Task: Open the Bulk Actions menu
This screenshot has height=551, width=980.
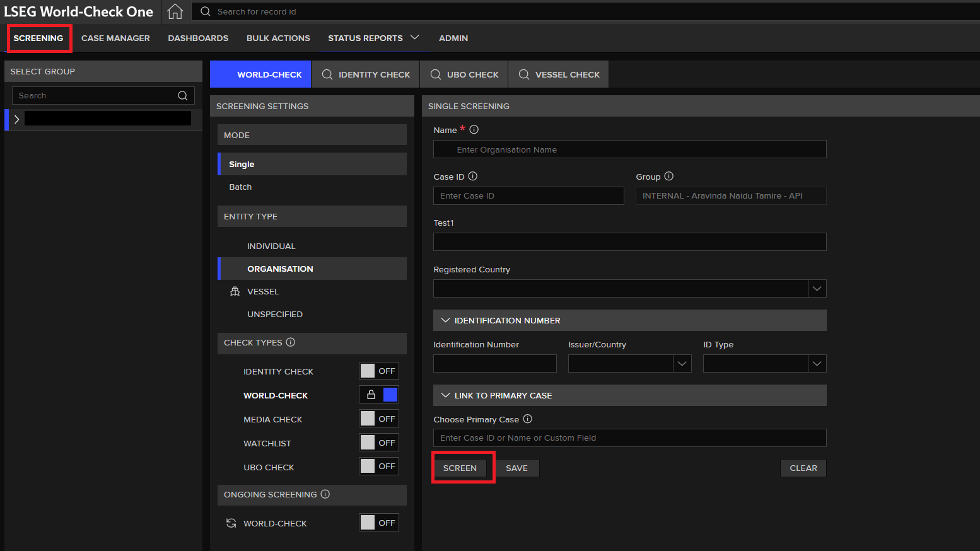Action: [278, 38]
